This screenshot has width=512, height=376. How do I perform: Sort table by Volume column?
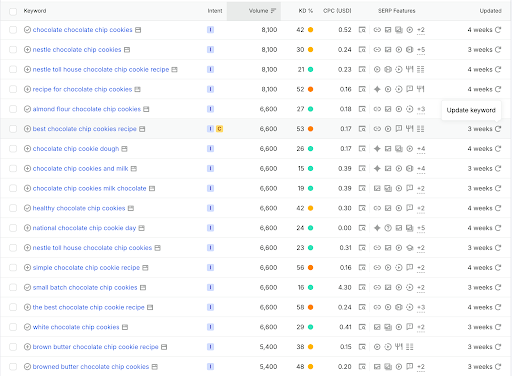point(262,11)
